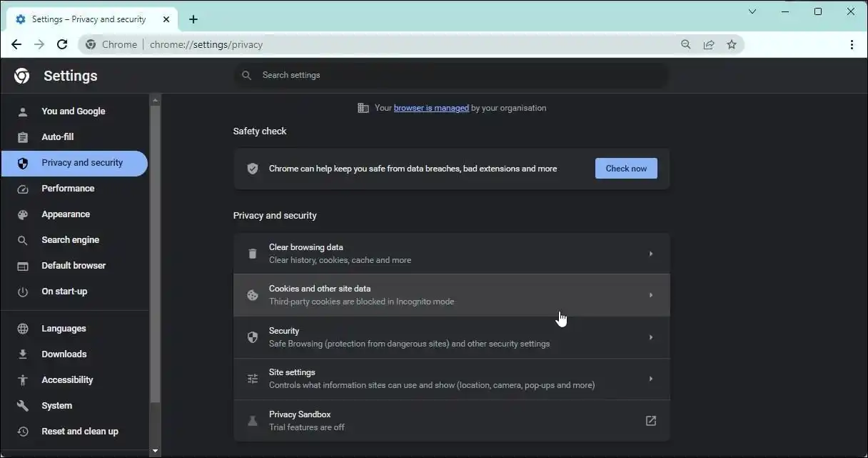Bookmark this page with star icon
The width and height of the screenshot is (868, 458).
click(x=732, y=44)
